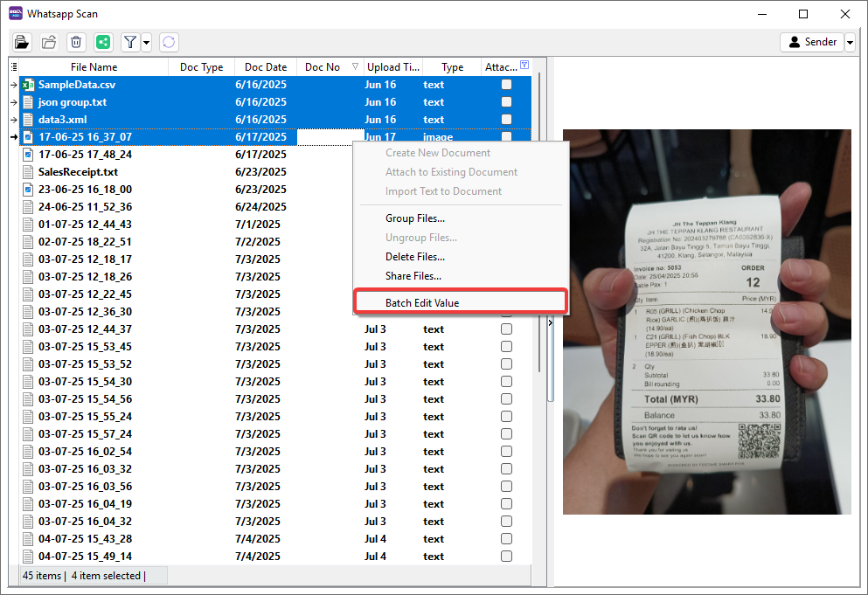
Task: Select Group Files... in the context menu
Action: pos(415,218)
